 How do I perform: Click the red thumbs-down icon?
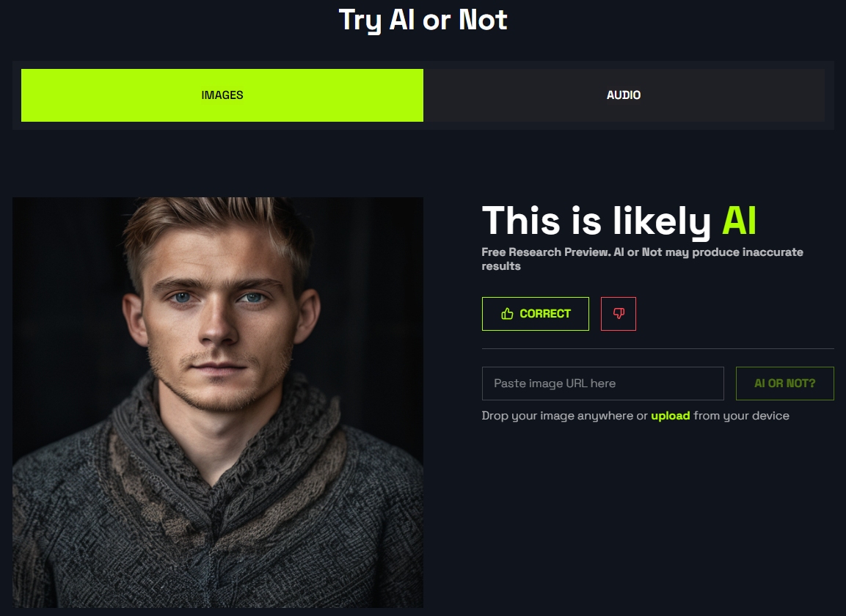(x=619, y=313)
